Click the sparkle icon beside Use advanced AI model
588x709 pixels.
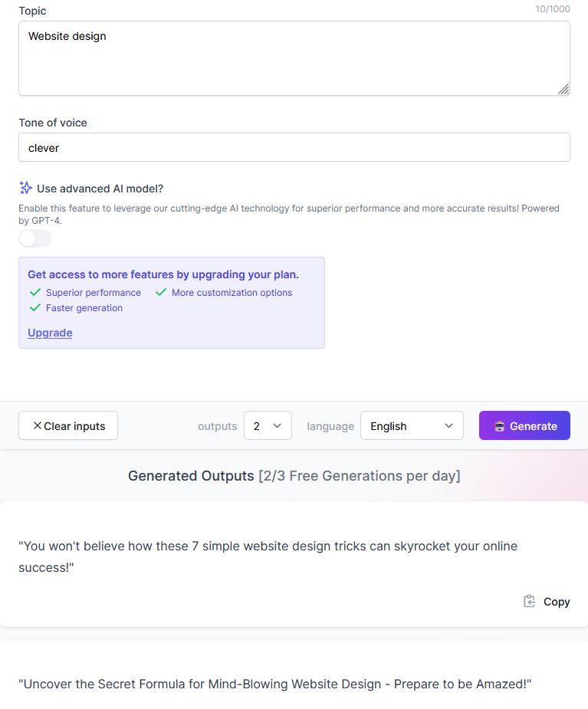[25, 188]
